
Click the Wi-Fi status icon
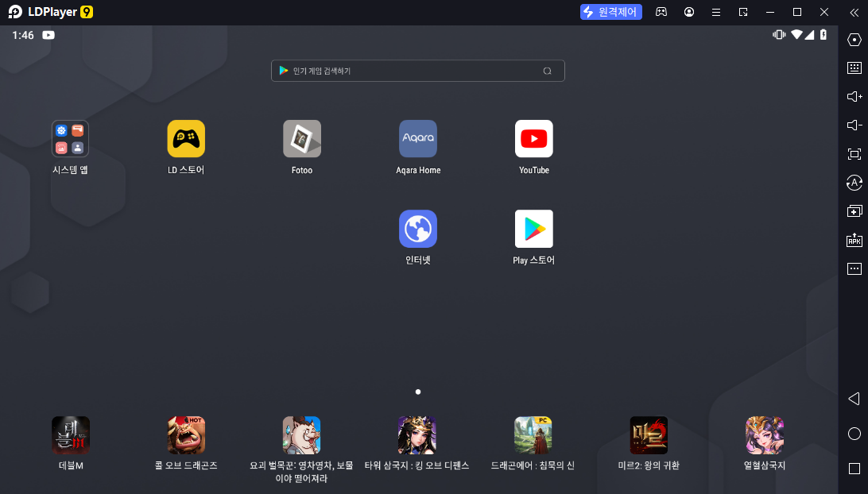click(796, 35)
